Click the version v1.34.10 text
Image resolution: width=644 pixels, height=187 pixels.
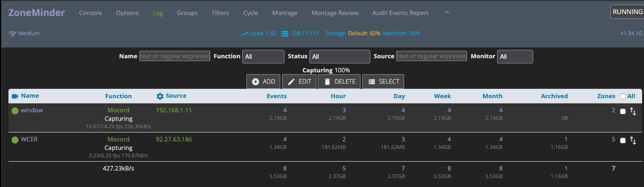(x=631, y=34)
